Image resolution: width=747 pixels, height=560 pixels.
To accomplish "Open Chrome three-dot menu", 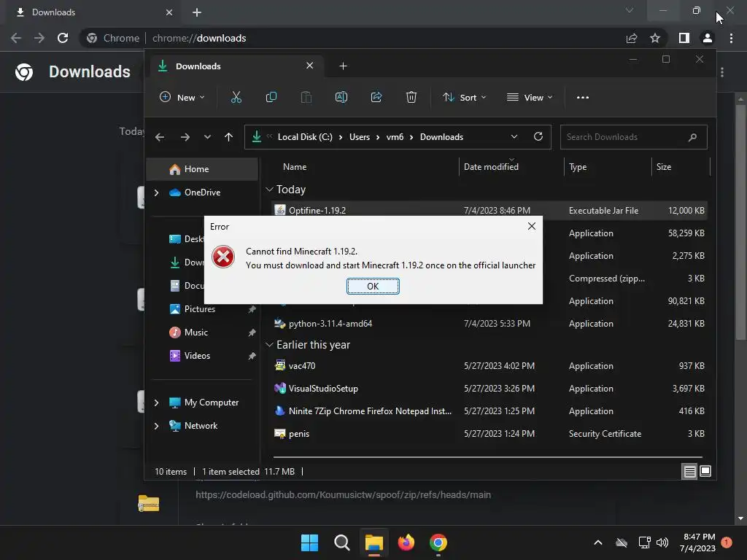I will [x=731, y=38].
